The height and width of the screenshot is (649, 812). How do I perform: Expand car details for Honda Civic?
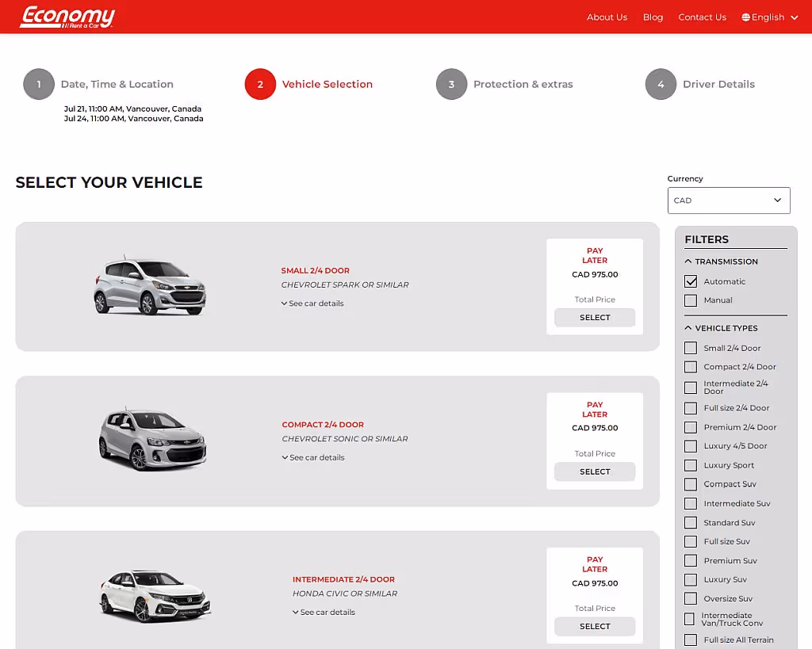pos(324,613)
